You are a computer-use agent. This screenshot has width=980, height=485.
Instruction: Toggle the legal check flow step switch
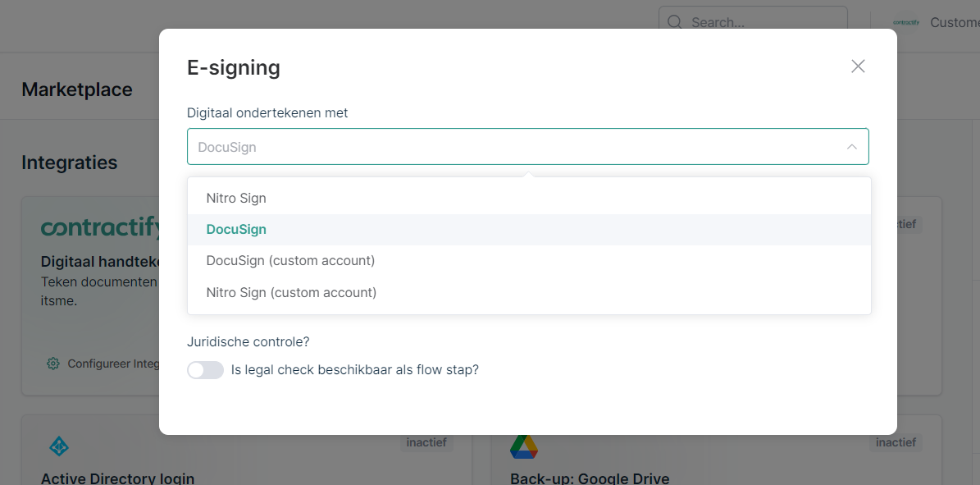point(205,370)
